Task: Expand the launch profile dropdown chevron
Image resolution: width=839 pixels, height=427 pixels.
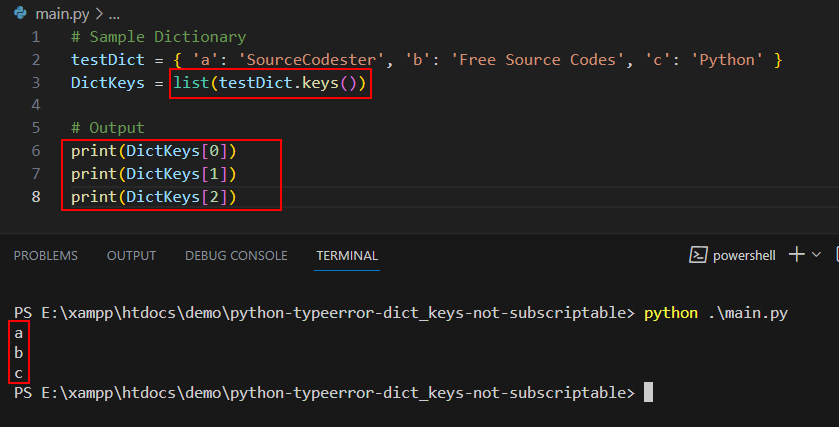Action: point(816,255)
